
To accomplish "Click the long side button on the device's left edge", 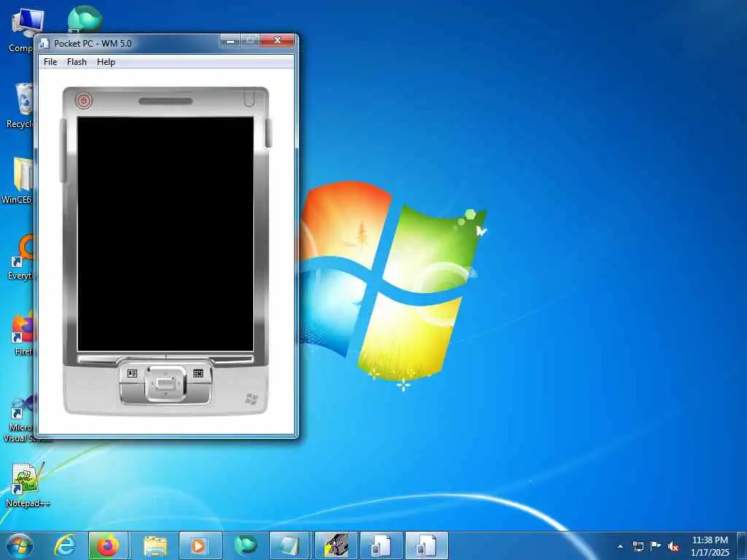I will coord(63,150).
